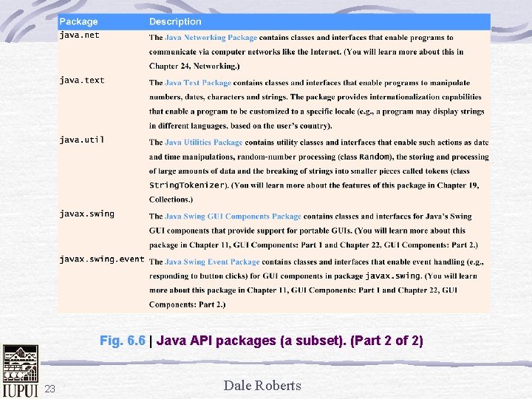
Task: Click inline code "javax.swing" in event description
Action: [x=393, y=276]
